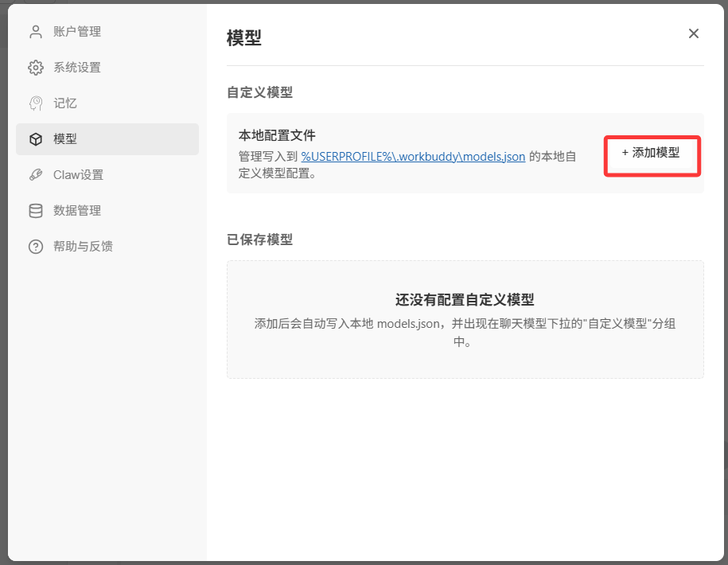Click the 添加后会自动写入本地 models.json description

pyautogui.click(x=465, y=333)
